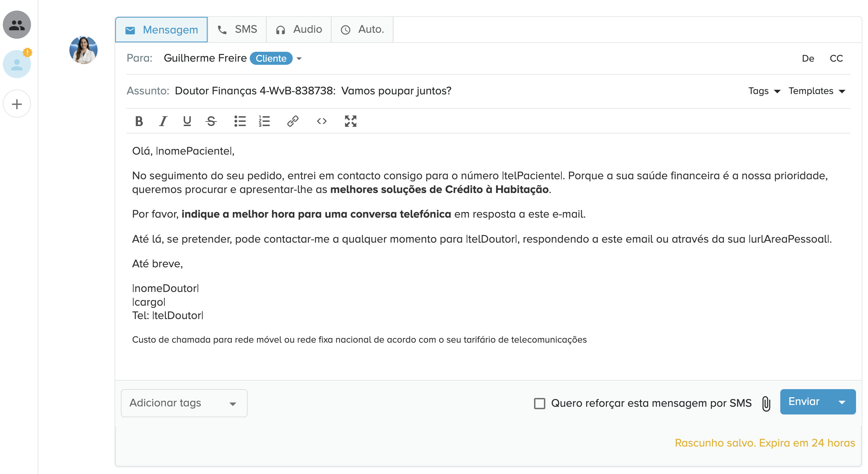Click the Enviar button
This screenshot has height=474, width=868.
point(804,402)
